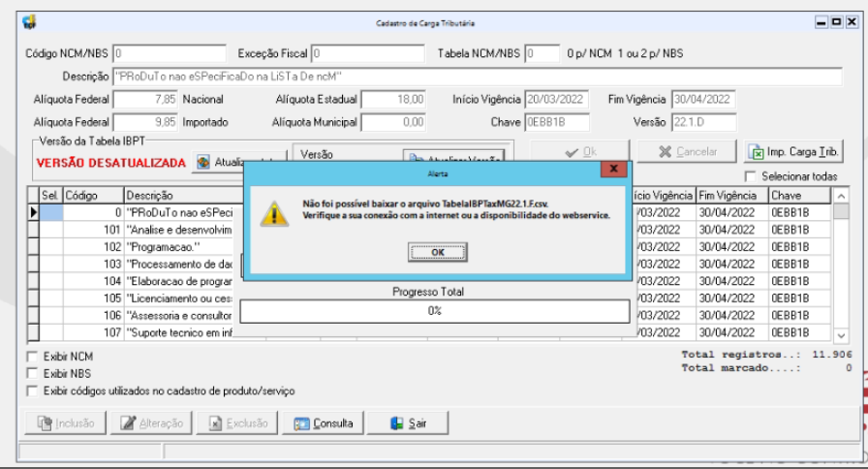Click the Código NCM/NBS input field
The height and width of the screenshot is (469, 868).
click(x=170, y=53)
